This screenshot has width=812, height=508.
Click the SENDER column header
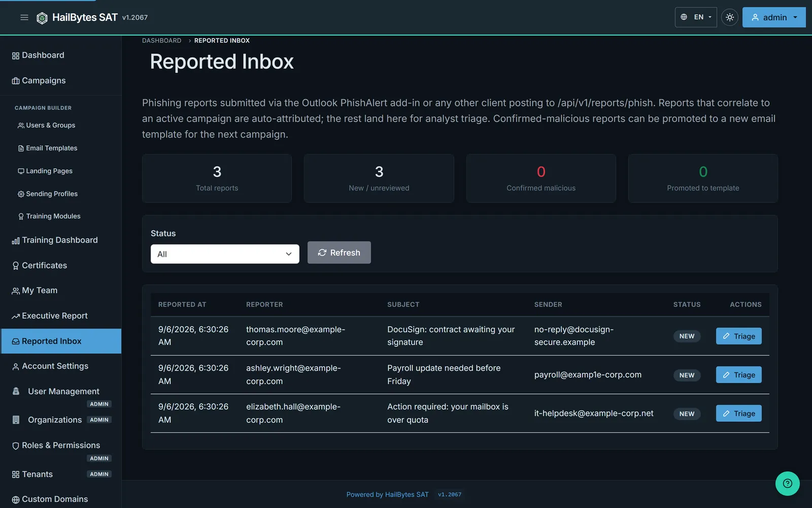(x=548, y=305)
